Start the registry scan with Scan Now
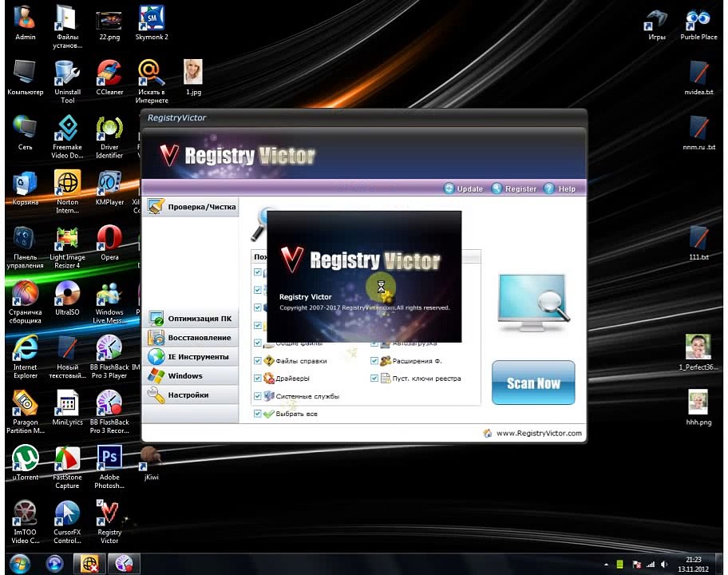 click(x=533, y=383)
